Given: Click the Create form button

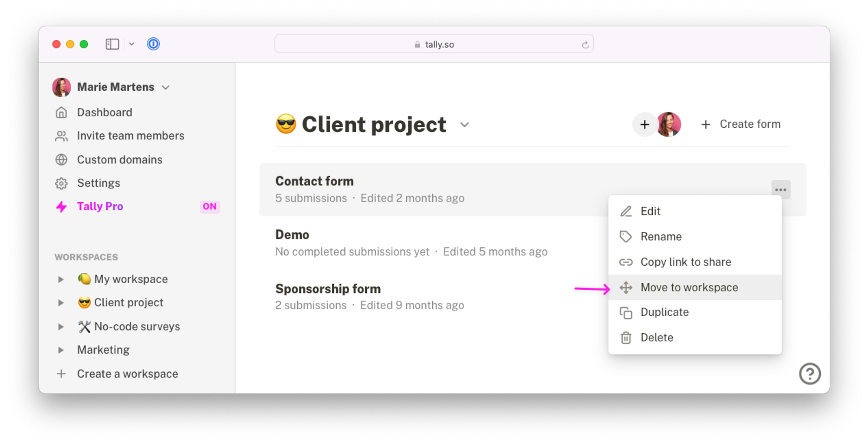Looking at the screenshot, I should 741,124.
